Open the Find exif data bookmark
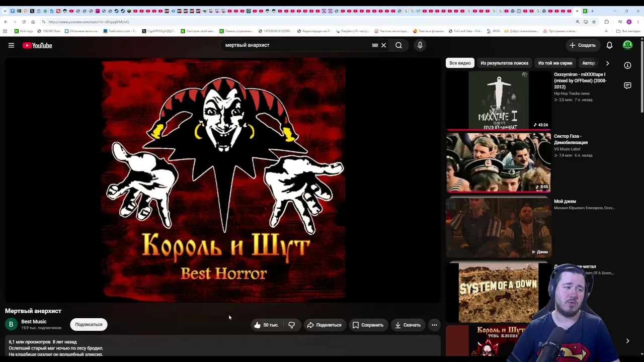The height and width of the screenshot is (362, 644). tap(465, 31)
